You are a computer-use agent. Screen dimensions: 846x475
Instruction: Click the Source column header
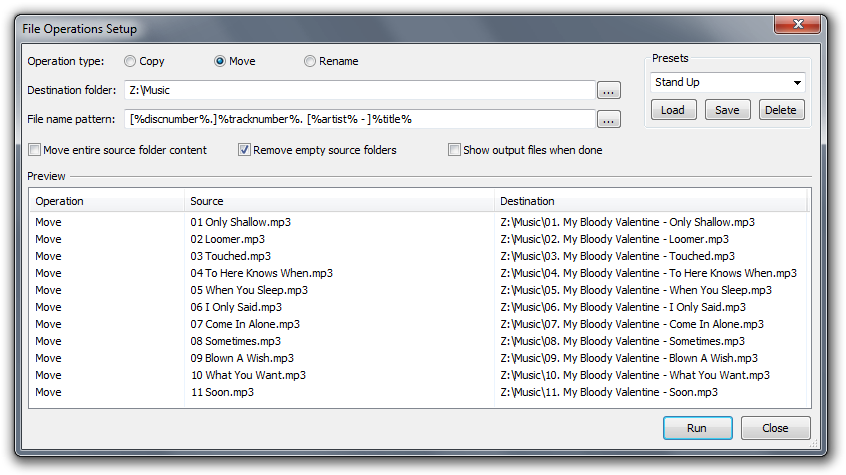(340, 202)
